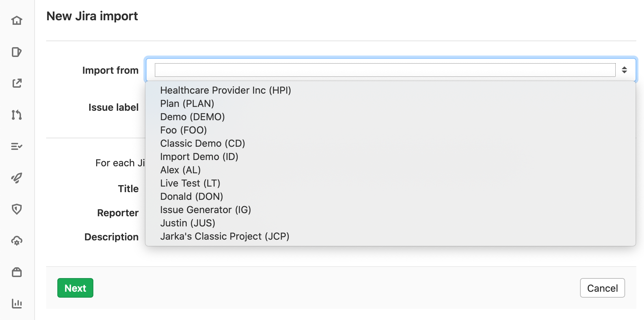Choose Donald (DON) from the dropdown list
The width and height of the screenshot is (644, 320).
click(192, 196)
